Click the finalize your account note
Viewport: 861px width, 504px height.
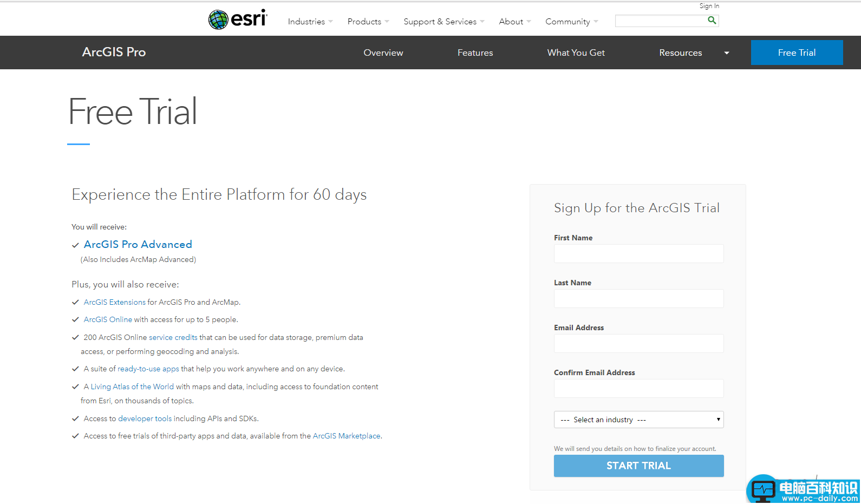tap(635, 449)
